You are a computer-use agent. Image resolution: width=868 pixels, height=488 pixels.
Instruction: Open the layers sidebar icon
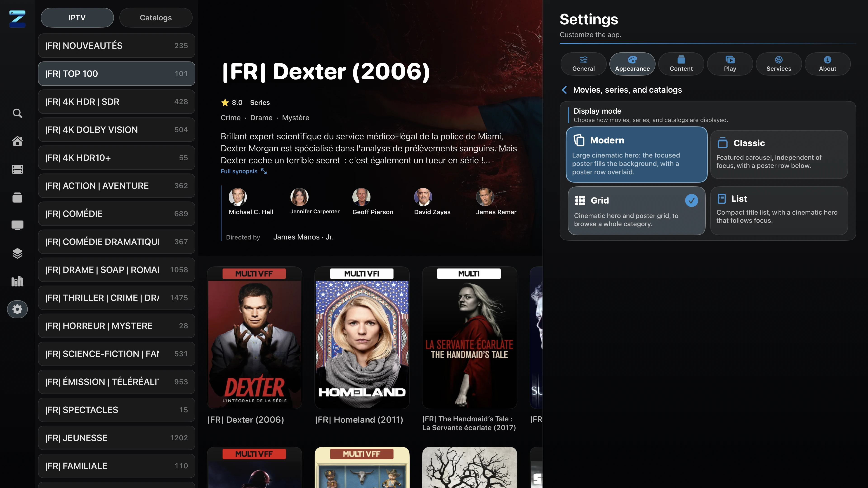click(x=17, y=253)
